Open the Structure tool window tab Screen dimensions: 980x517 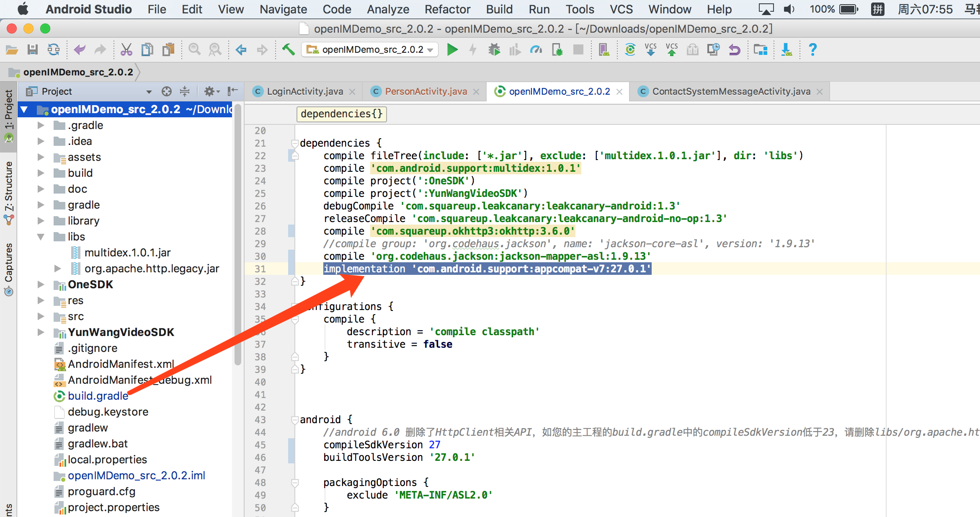pyautogui.click(x=8, y=194)
